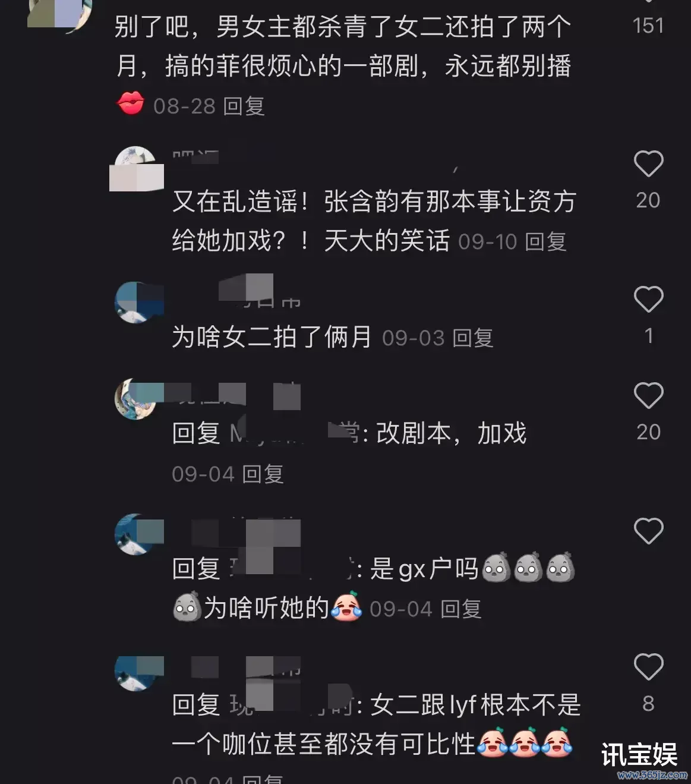Reply to the 09-03 comment

(x=473, y=338)
